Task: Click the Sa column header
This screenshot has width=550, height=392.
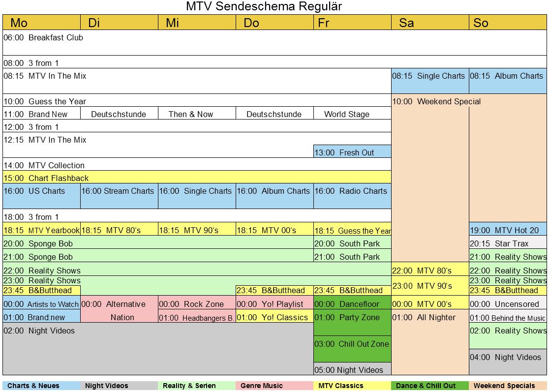Action: 430,23
